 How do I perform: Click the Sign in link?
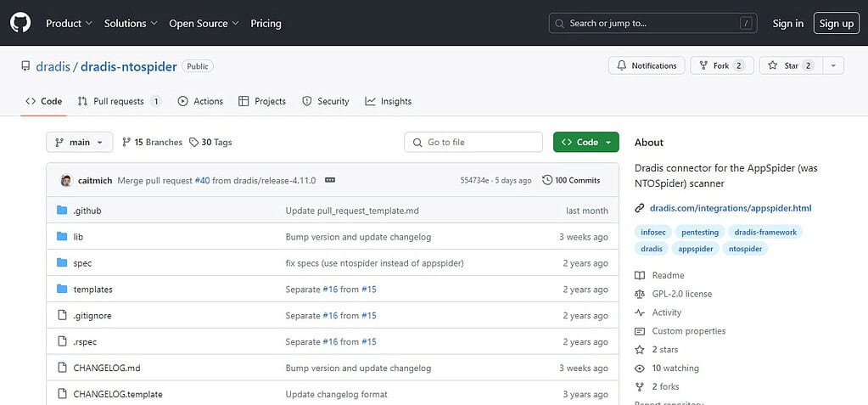point(787,23)
